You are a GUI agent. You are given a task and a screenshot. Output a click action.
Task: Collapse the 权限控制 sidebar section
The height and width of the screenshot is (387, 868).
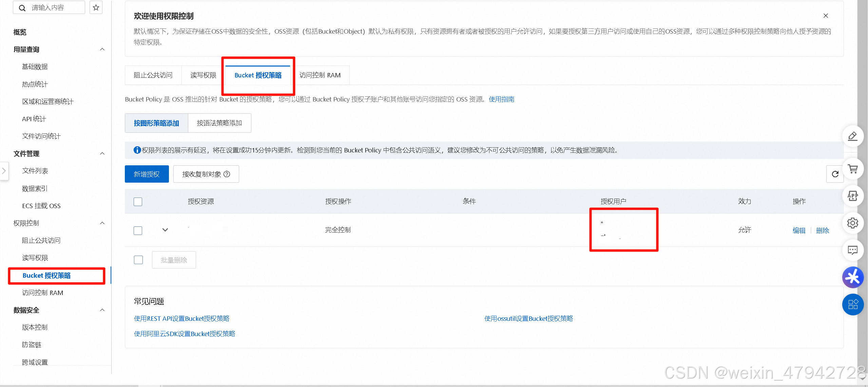pos(102,223)
